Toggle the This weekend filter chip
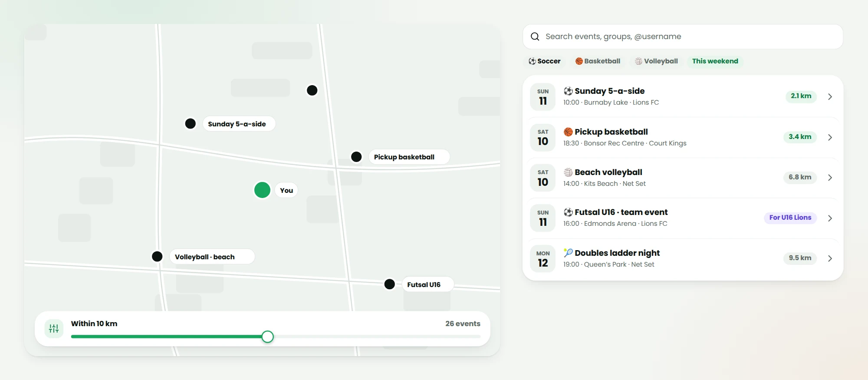Image resolution: width=868 pixels, height=380 pixels. pyautogui.click(x=715, y=61)
